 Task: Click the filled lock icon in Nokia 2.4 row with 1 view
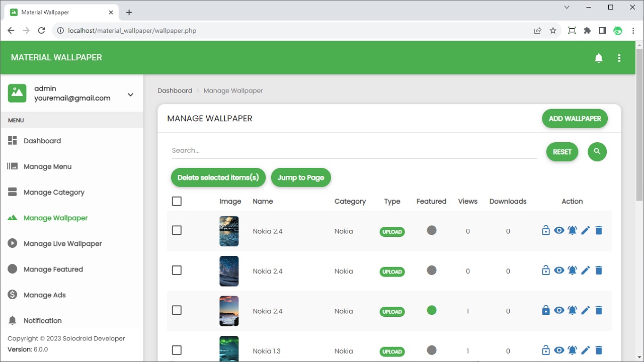pyautogui.click(x=546, y=310)
